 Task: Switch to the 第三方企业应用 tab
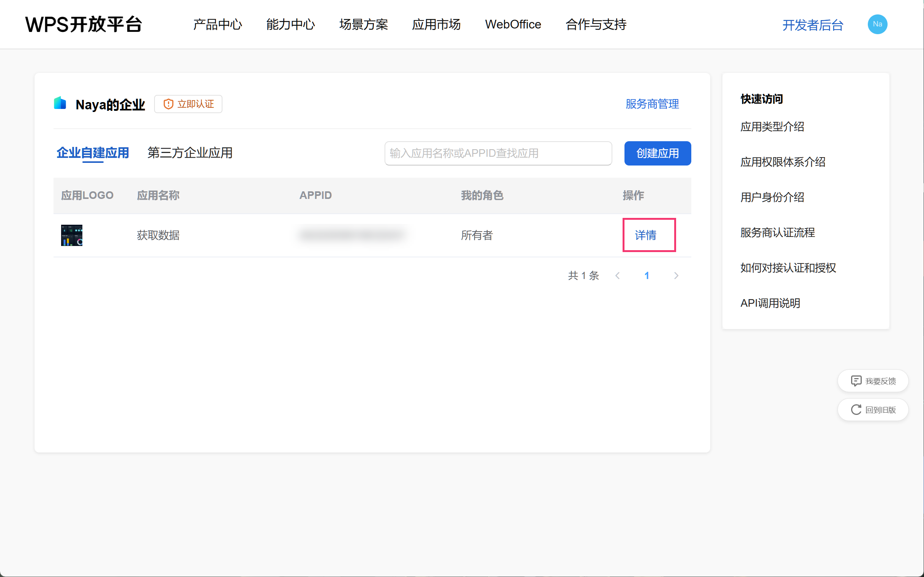pyautogui.click(x=190, y=153)
